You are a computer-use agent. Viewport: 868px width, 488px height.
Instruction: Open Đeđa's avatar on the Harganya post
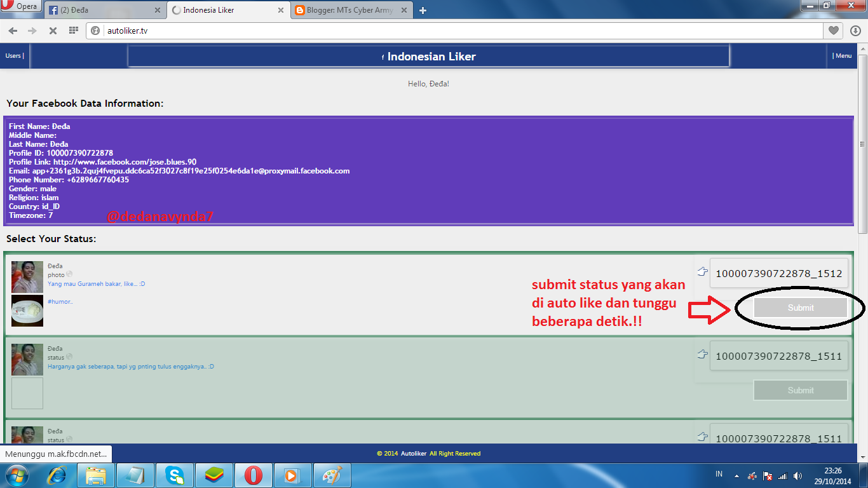[27, 360]
